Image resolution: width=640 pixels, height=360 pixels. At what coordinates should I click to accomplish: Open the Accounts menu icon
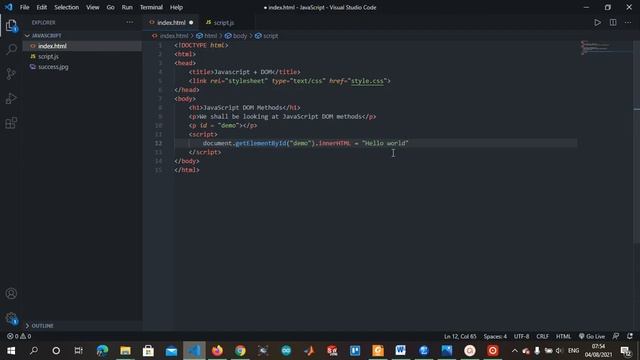(11, 293)
